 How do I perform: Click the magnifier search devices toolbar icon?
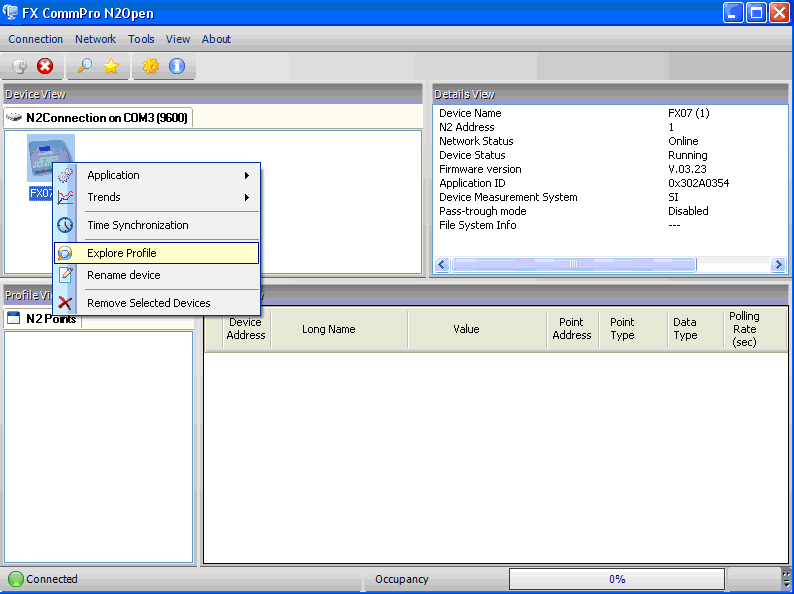coord(84,66)
